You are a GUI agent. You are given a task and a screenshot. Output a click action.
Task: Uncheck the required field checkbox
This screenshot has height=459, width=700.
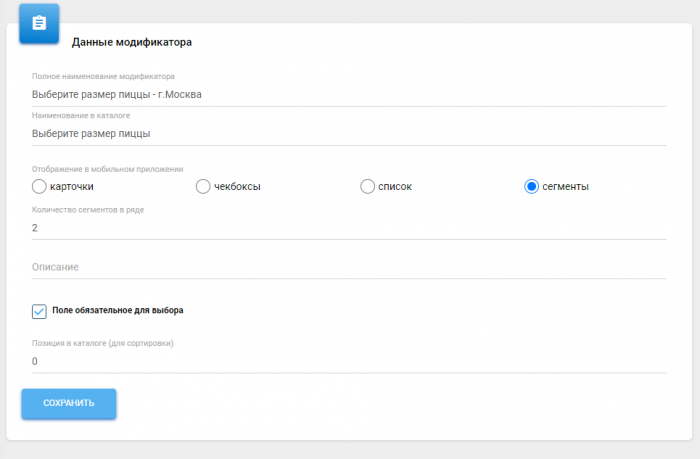point(39,311)
